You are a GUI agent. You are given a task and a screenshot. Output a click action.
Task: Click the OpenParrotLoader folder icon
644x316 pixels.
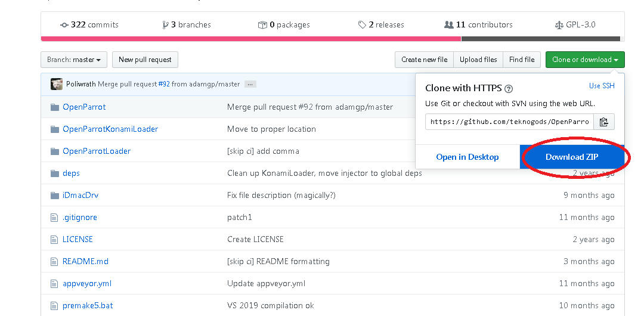coord(55,151)
